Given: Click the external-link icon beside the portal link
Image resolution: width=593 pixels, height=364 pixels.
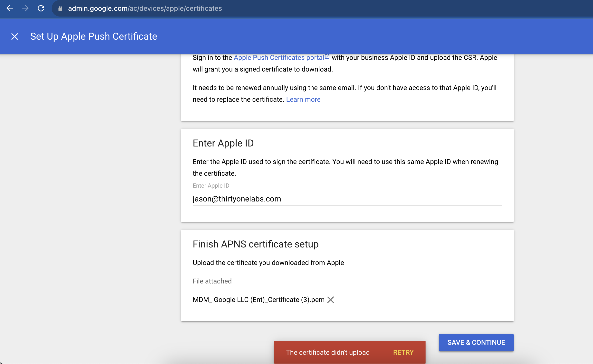Looking at the screenshot, I should (327, 57).
